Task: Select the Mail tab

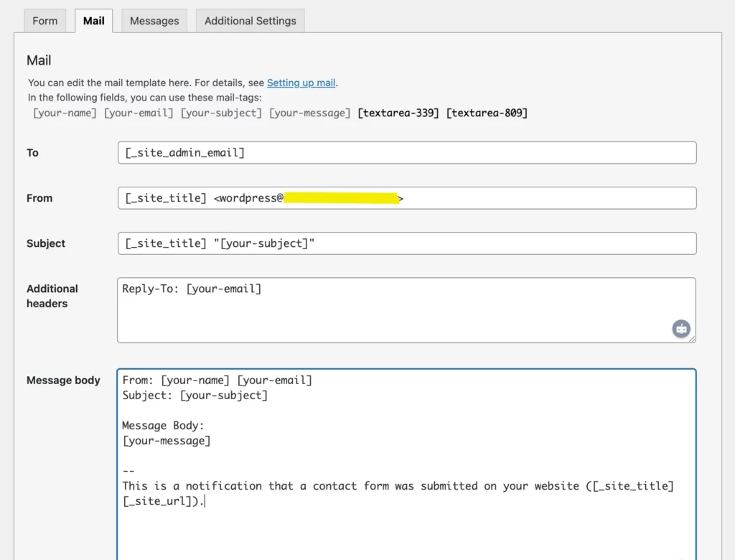Action: tap(94, 21)
